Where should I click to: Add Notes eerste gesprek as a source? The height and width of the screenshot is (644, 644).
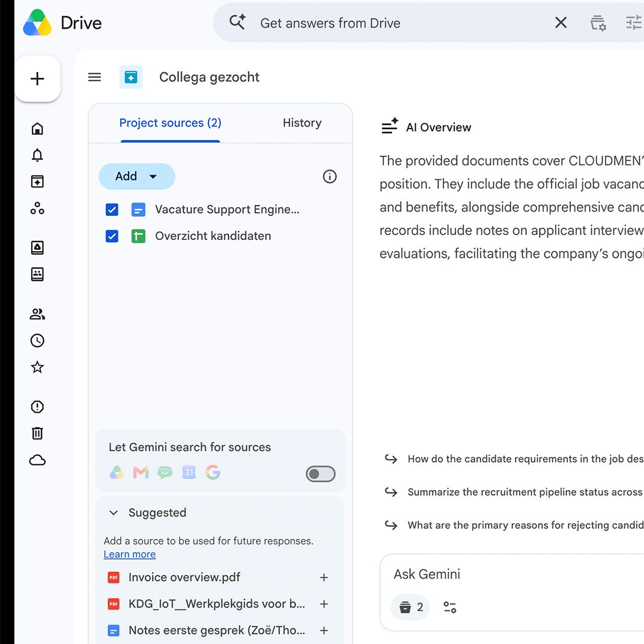click(x=324, y=630)
